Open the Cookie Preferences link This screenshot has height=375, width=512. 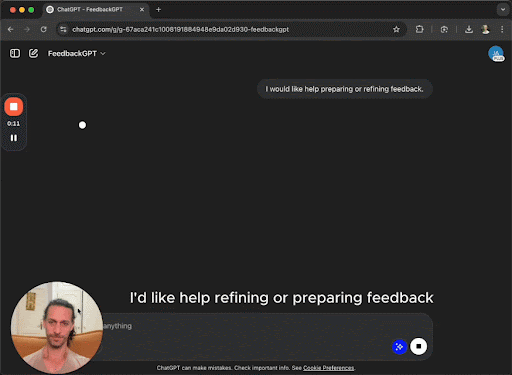(328, 368)
